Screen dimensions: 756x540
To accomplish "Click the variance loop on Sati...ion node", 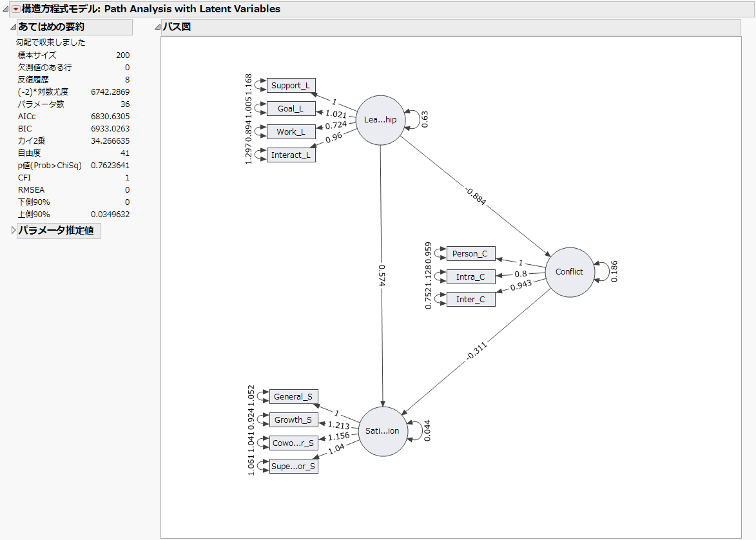I will (x=415, y=431).
